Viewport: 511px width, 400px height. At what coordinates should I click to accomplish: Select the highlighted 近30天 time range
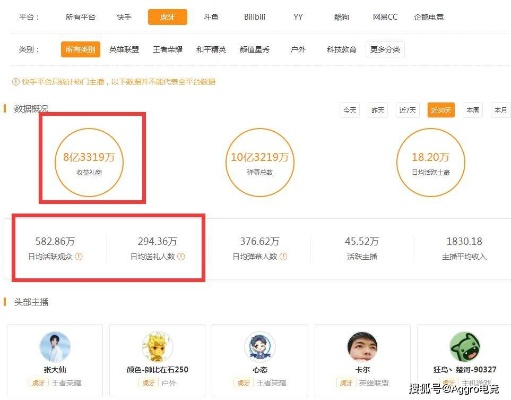pyautogui.click(x=441, y=110)
